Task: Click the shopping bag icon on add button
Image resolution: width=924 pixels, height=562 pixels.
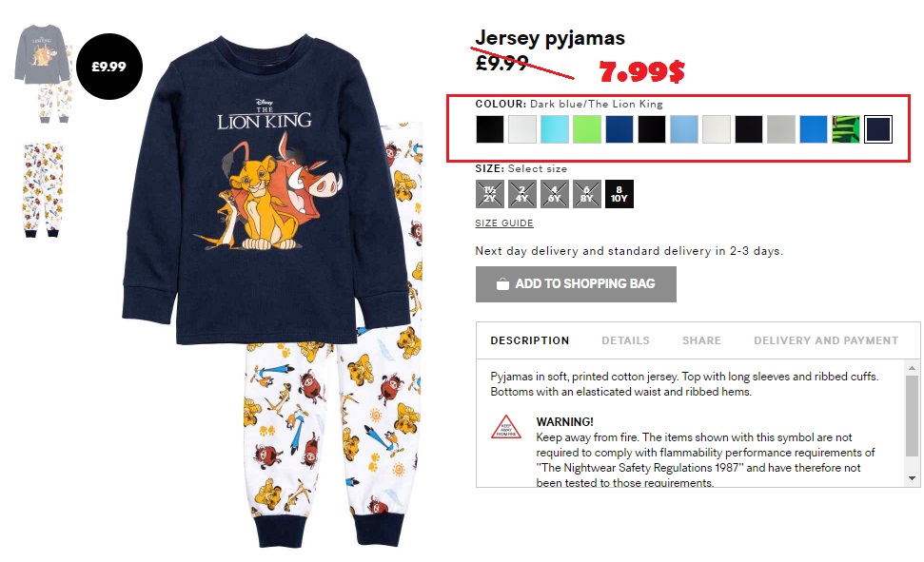Action: pos(502,284)
